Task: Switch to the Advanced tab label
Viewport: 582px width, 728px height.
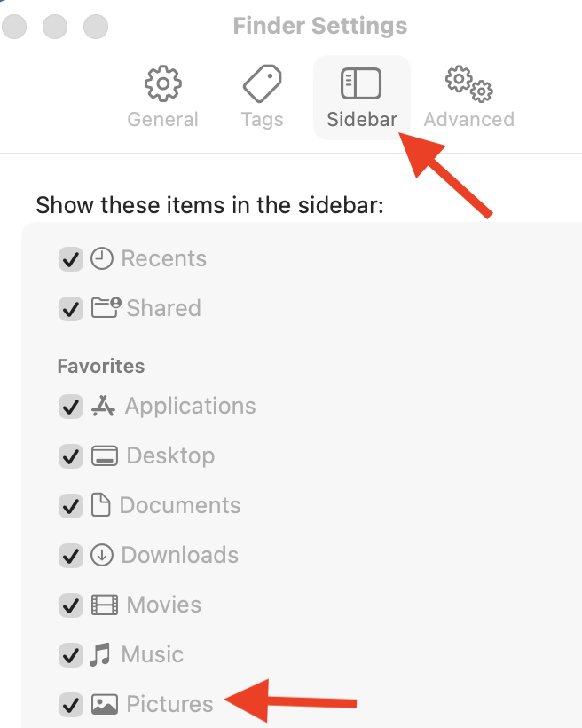Action: (468, 119)
